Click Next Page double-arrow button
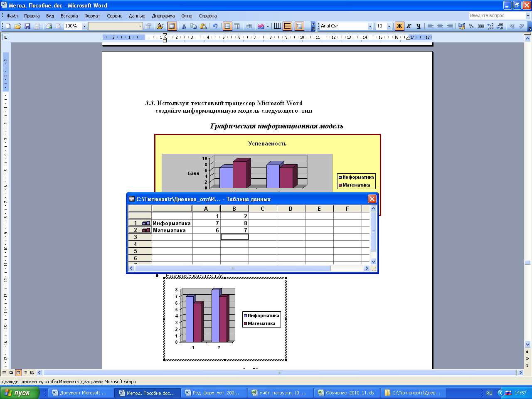The height and width of the screenshot is (399, 532). click(527, 366)
